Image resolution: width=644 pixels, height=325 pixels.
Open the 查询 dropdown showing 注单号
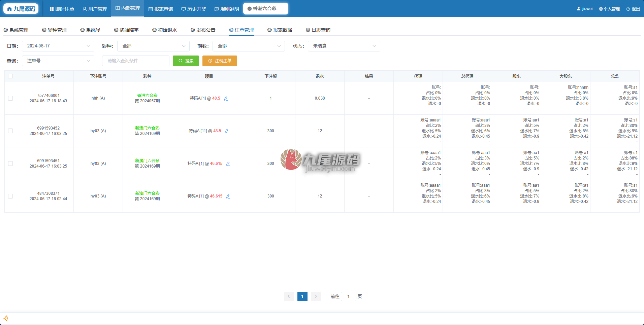(x=58, y=61)
